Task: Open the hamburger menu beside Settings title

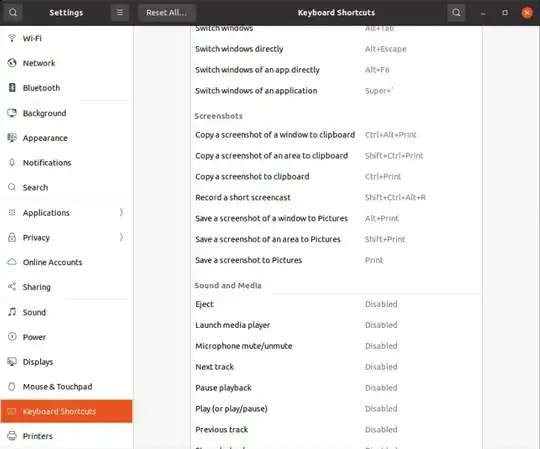Action: pyautogui.click(x=120, y=13)
